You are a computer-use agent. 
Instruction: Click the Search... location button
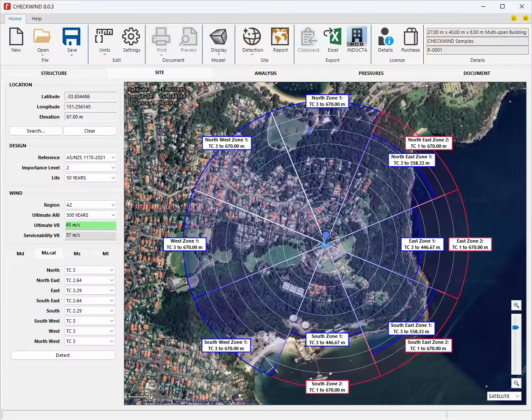pos(36,131)
